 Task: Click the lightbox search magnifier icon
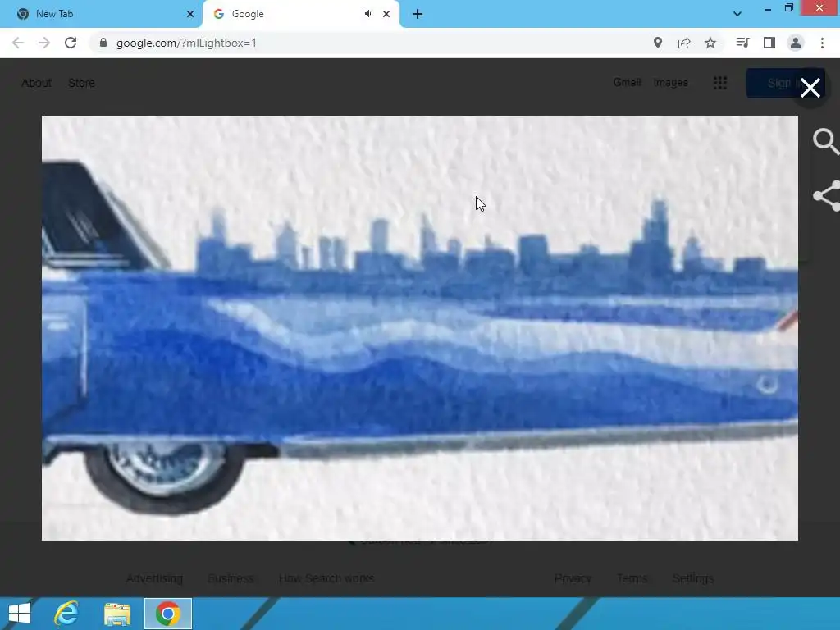point(825,141)
